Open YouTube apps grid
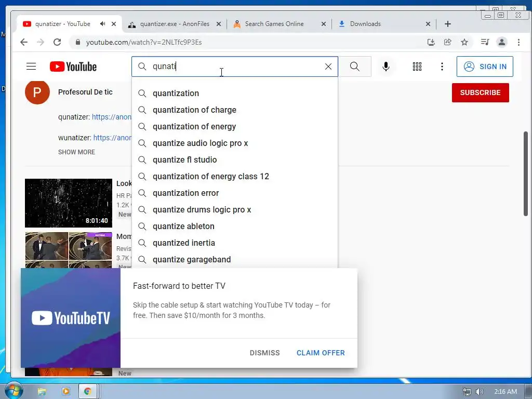 [417, 66]
